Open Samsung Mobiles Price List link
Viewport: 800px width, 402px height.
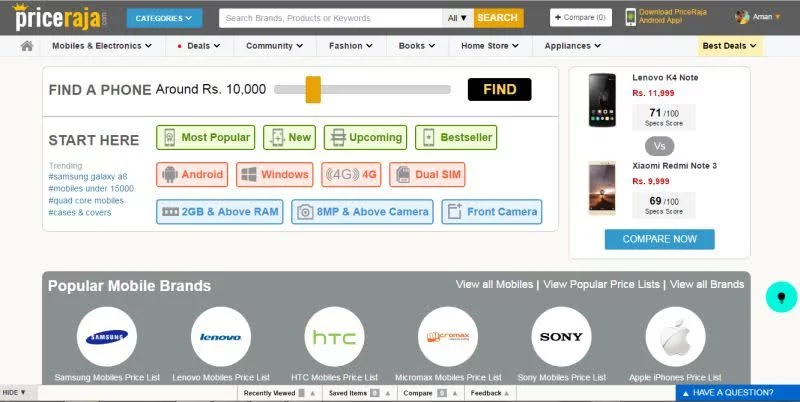(x=107, y=378)
